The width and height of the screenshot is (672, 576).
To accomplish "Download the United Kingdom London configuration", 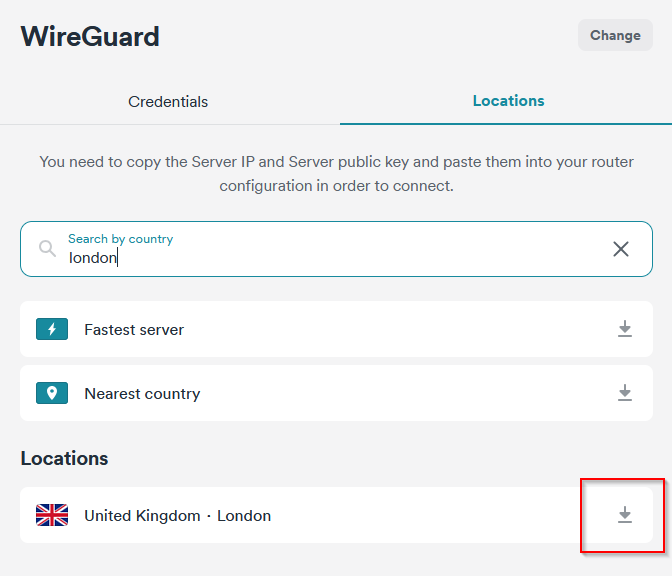I will (625, 515).
